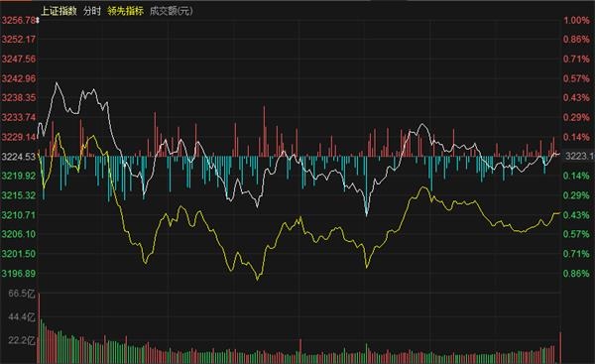Click the 3210.71 green price label
The image size is (595, 364).
pos(19,215)
